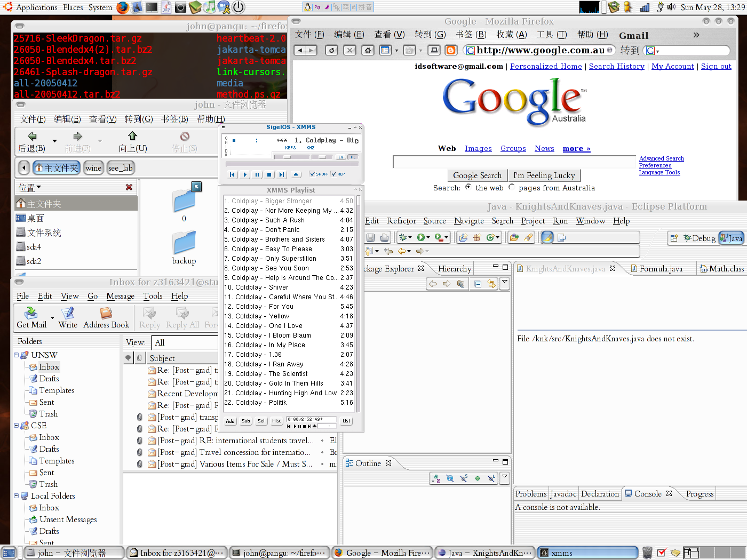The image size is (747, 560).
Task: Open Outline view menu dropdown
Action: click(504, 476)
